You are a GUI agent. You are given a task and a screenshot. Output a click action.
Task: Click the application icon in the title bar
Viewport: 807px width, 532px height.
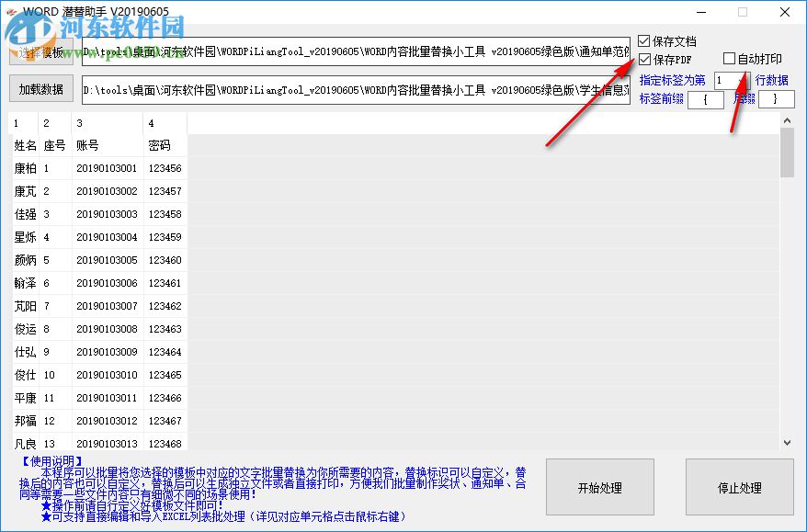tap(11, 11)
